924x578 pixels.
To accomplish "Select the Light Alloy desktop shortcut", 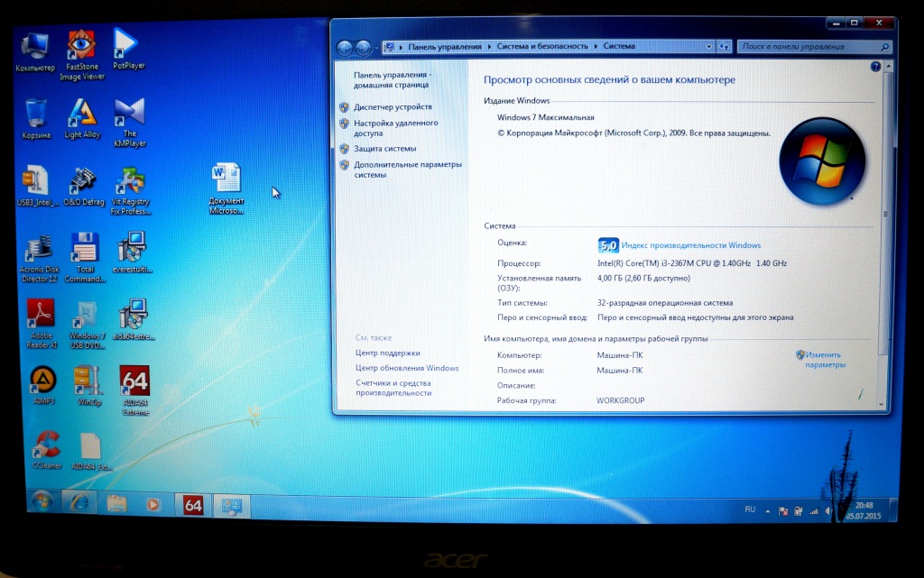I will pos(82,118).
